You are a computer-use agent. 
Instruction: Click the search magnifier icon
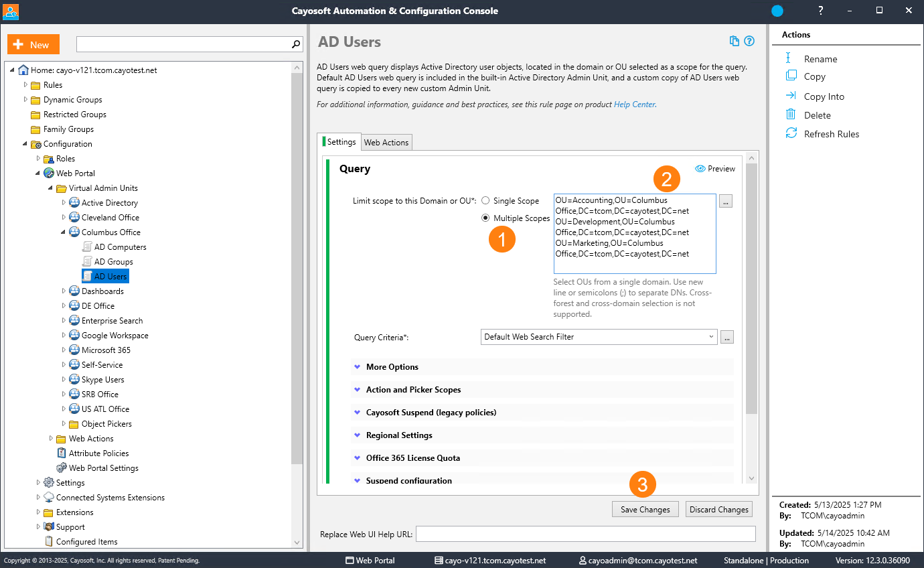(x=296, y=44)
